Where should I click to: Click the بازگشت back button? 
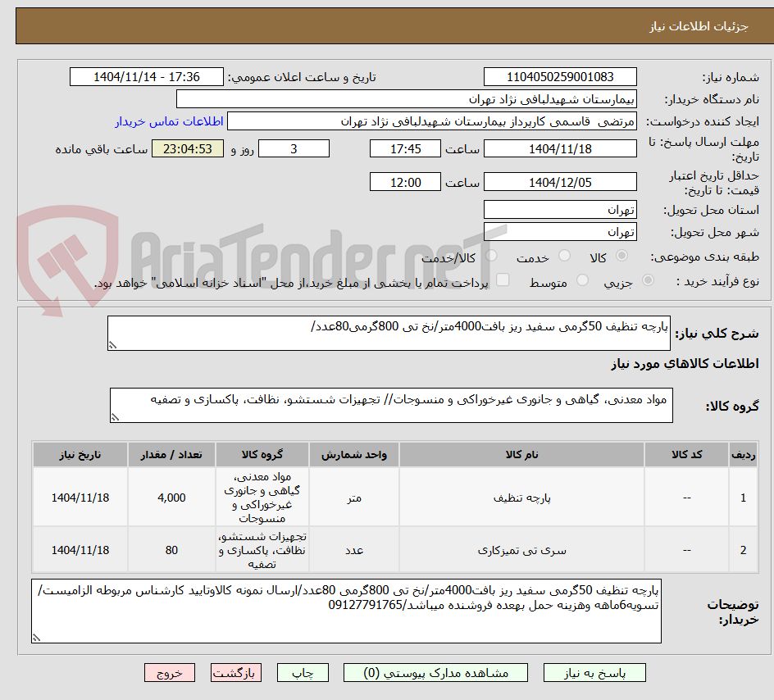coord(236,673)
